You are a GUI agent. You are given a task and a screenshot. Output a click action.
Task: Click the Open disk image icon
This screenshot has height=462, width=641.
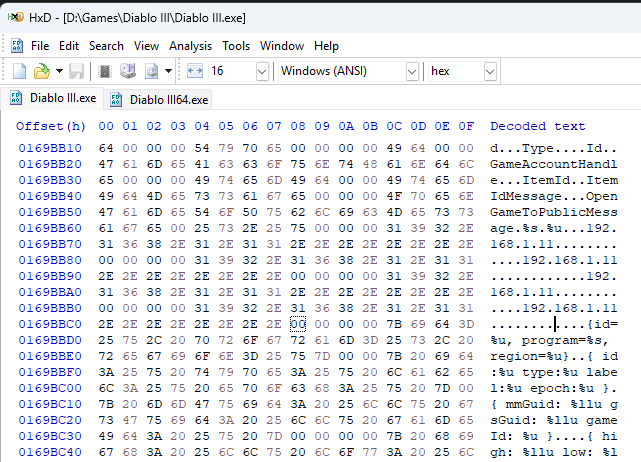[150, 71]
